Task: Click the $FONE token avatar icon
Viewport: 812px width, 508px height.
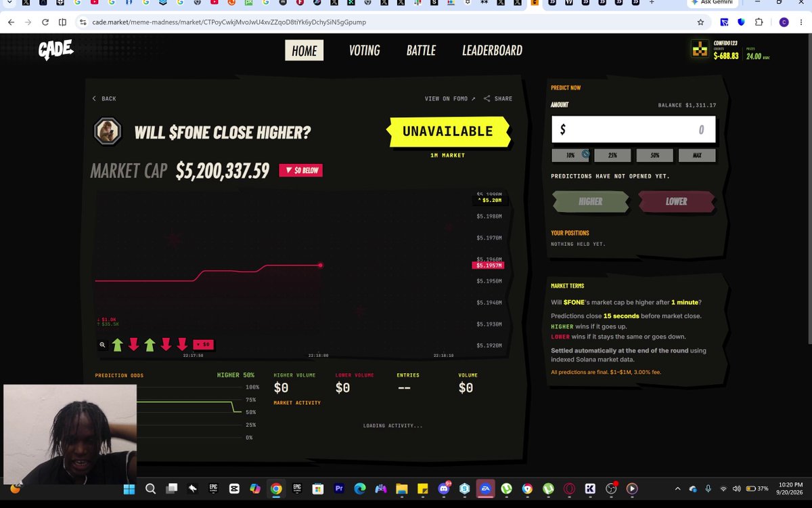Action: [107, 131]
